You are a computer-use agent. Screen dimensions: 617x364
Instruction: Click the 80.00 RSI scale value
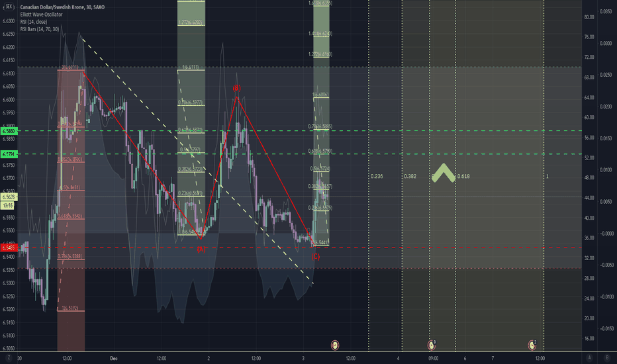[589, 17]
